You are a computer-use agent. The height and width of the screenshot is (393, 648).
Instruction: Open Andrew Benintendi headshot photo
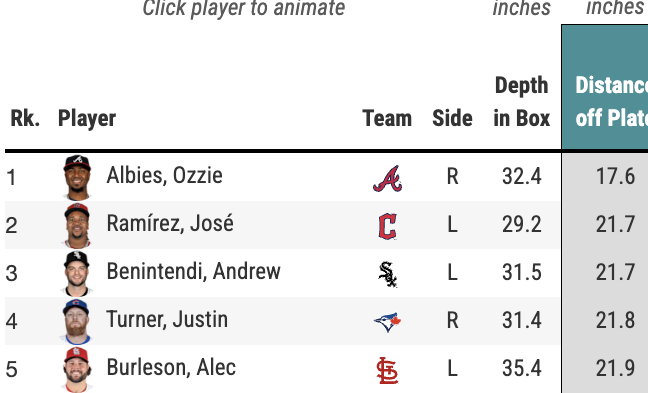point(77,274)
